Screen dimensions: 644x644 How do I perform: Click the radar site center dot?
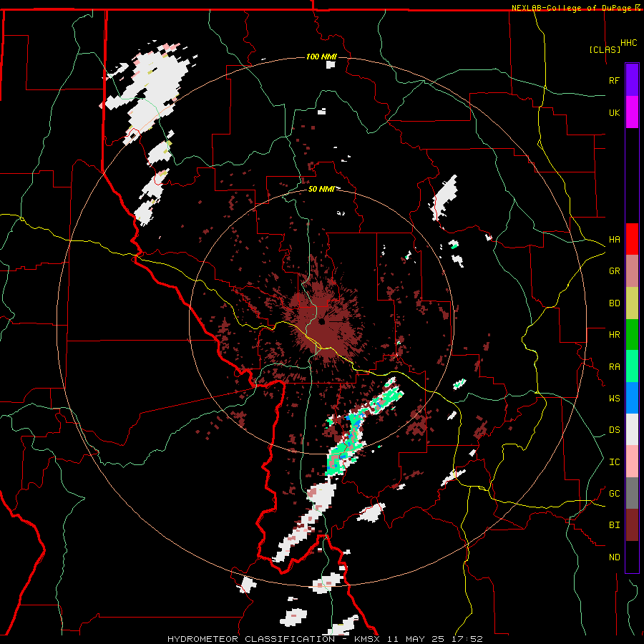pos(322,322)
